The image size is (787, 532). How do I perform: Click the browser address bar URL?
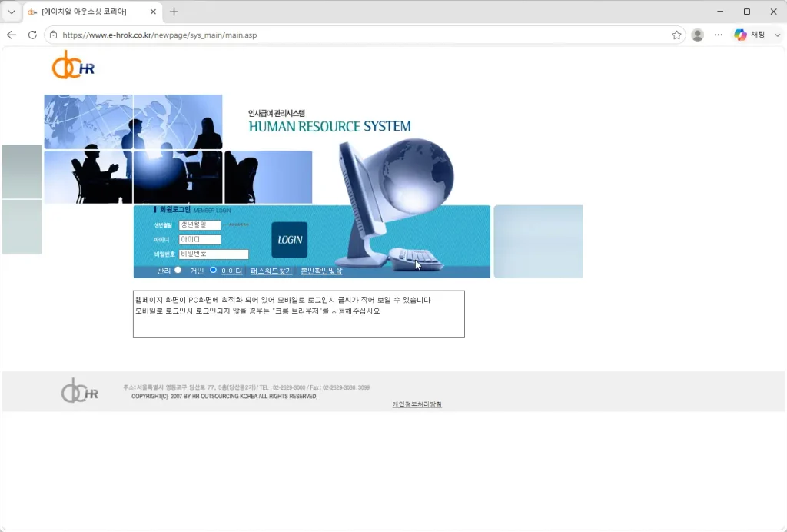(x=160, y=35)
